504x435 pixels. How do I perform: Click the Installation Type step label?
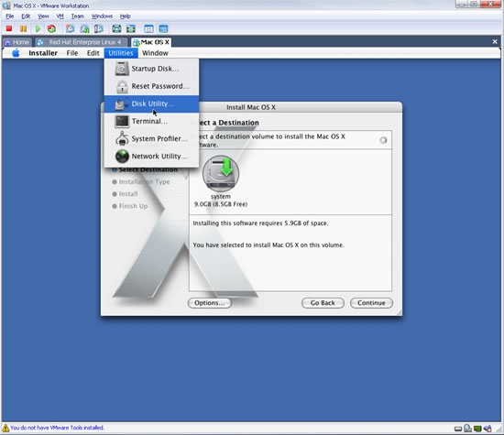[144, 182]
